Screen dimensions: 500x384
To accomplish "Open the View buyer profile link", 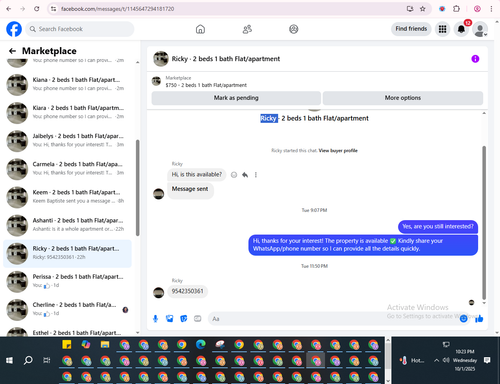I will [338, 151].
